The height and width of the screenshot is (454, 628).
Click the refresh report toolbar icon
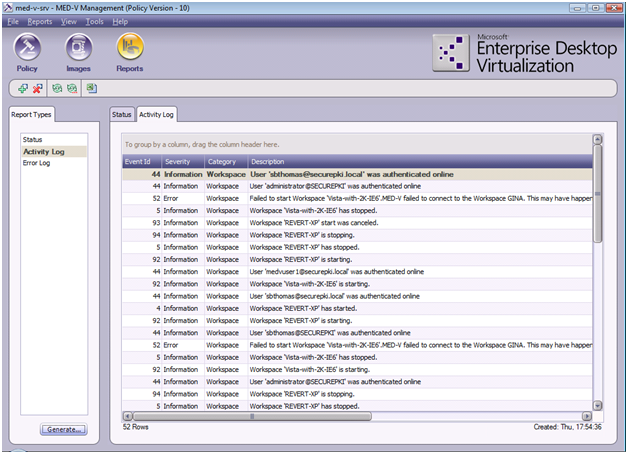(x=57, y=88)
